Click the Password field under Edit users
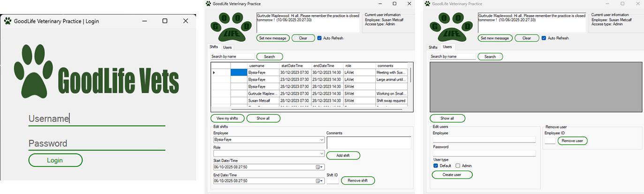The width and height of the screenshot is (644, 194). coord(484,153)
